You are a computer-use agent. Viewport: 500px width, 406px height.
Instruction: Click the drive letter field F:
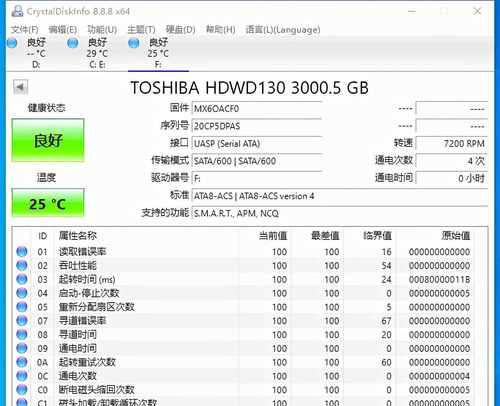click(x=257, y=178)
